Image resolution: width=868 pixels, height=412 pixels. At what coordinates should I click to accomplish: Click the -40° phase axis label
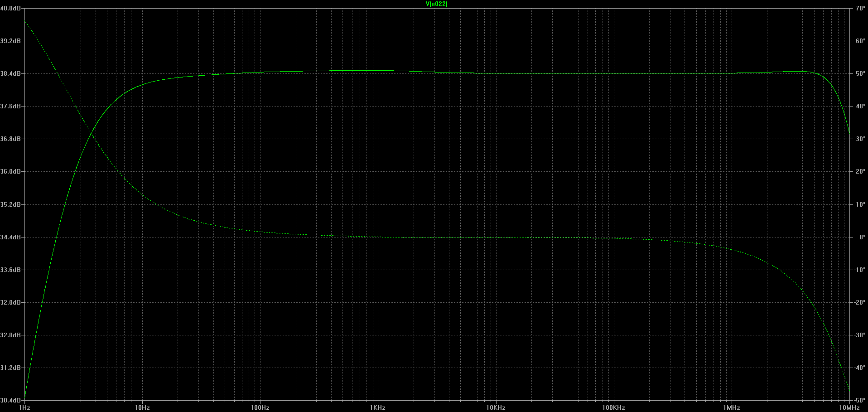(x=859, y=368)
